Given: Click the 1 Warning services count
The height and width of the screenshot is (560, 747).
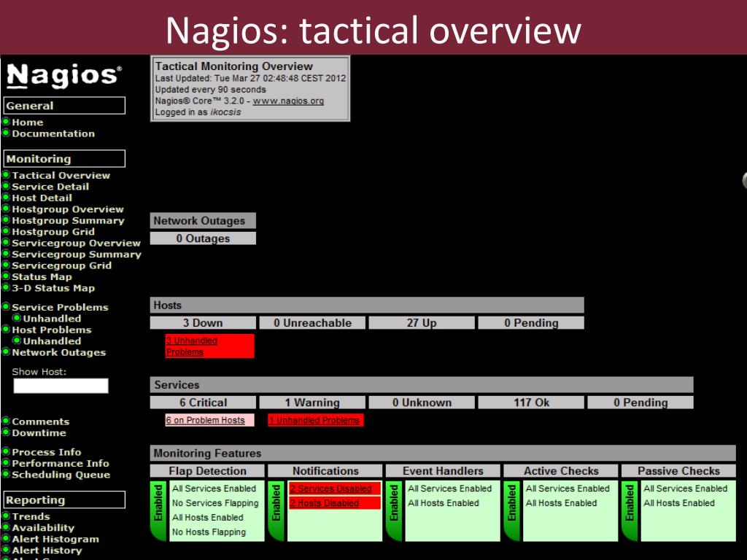Looking at the screenshot, I should click(x=312, y=402).
